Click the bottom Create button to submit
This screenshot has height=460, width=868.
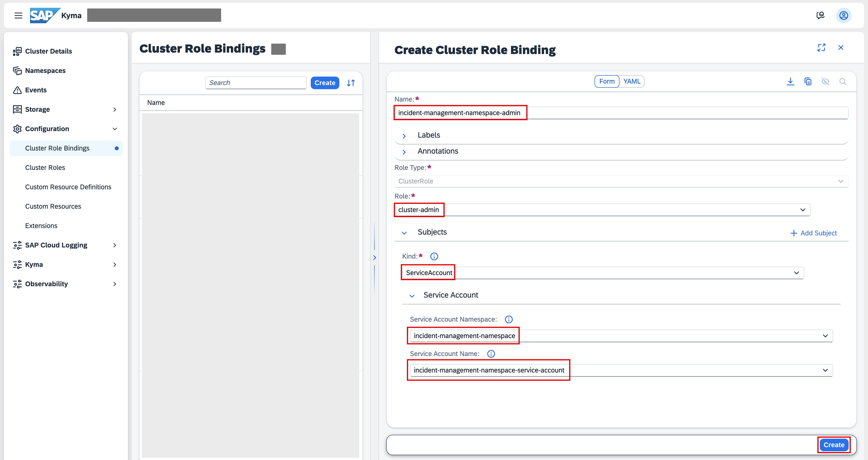[834, 445]
